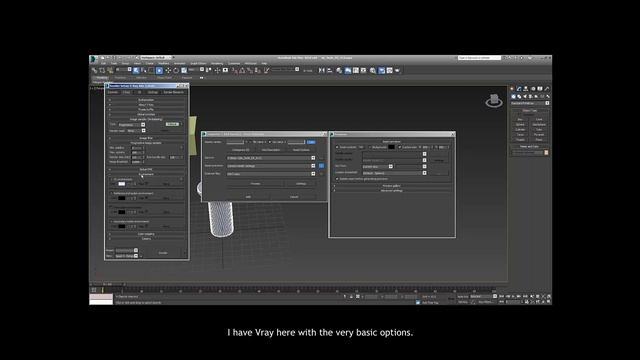Click Background black swatch in Scene preview
640x360 pixels.
click(391, 147)
